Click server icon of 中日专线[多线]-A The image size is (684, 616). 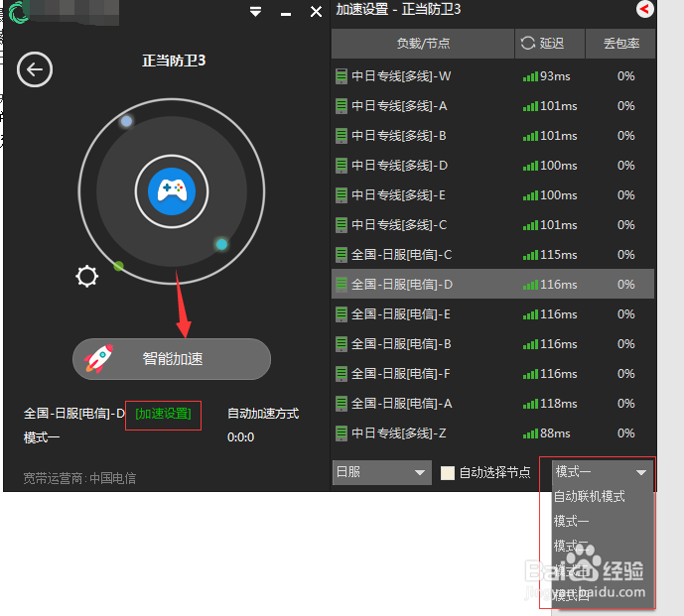click(342, 106)
